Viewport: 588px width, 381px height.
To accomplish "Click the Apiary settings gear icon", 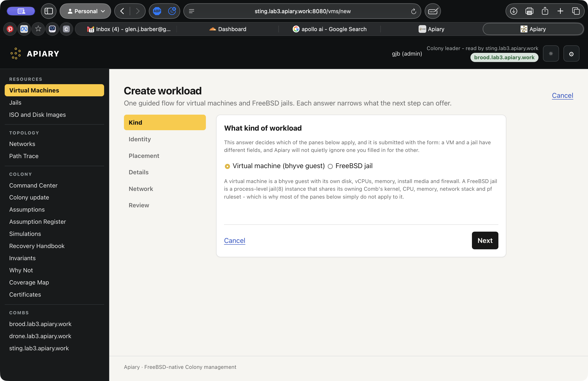I will click(x=571, y=54).
